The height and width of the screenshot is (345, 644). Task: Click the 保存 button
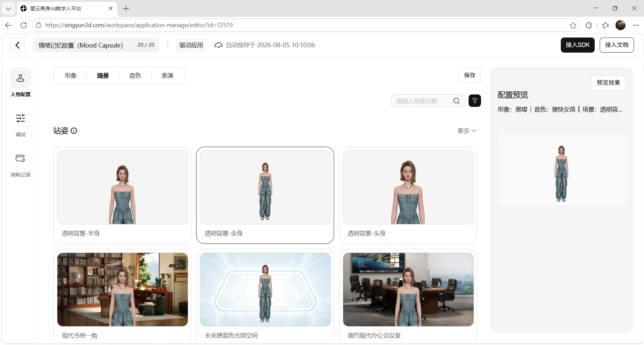tap(470, 75)
